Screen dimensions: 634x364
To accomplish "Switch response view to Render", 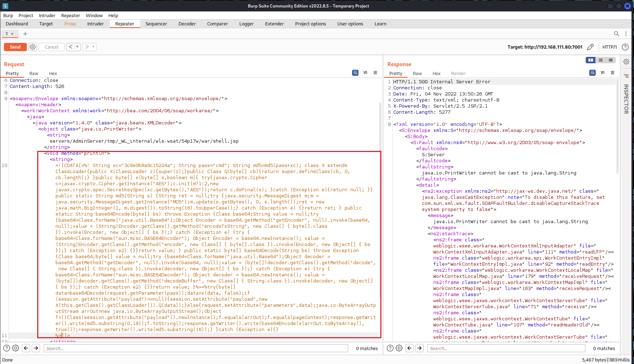I will [458, 73].
